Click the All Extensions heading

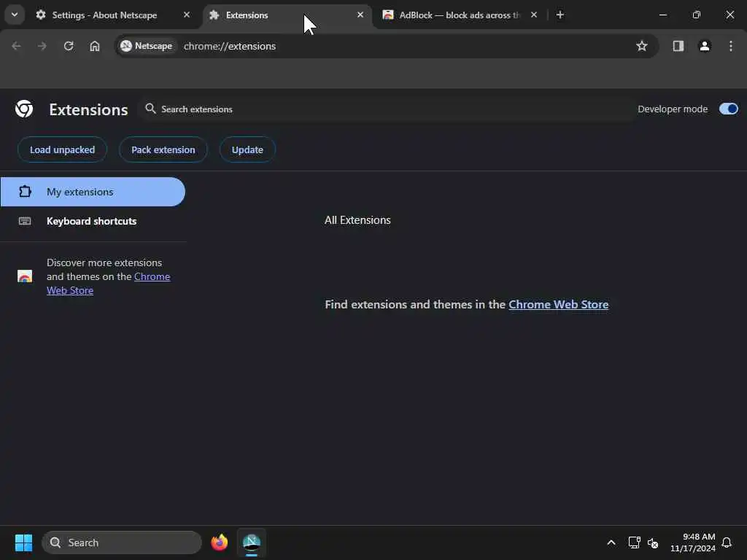tap(357, 220)
